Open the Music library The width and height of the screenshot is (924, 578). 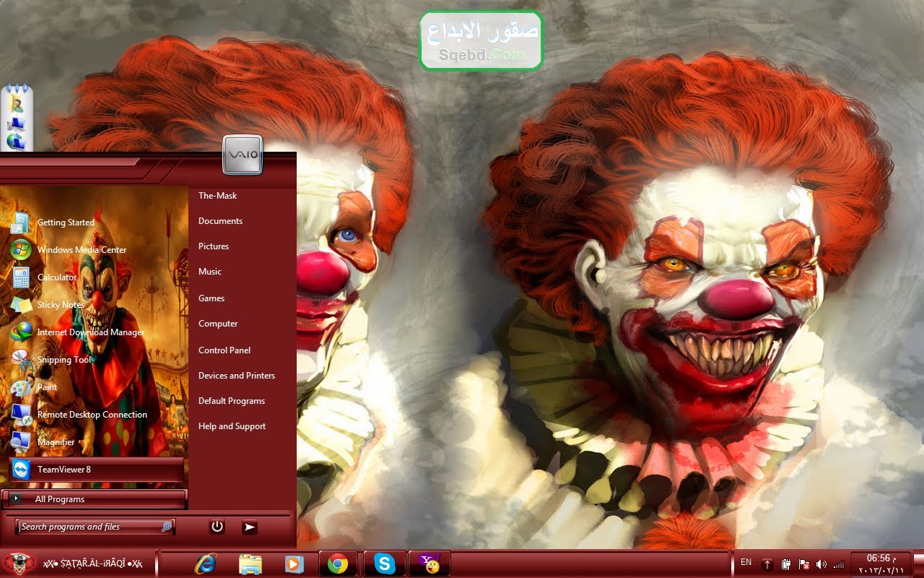[210, 272]
